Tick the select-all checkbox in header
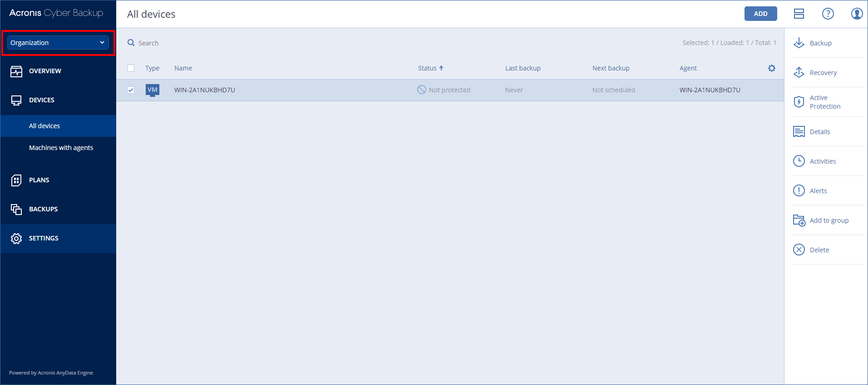Image resolution: width=868 pixels, height=385 pixels. [x=131, y=68]
